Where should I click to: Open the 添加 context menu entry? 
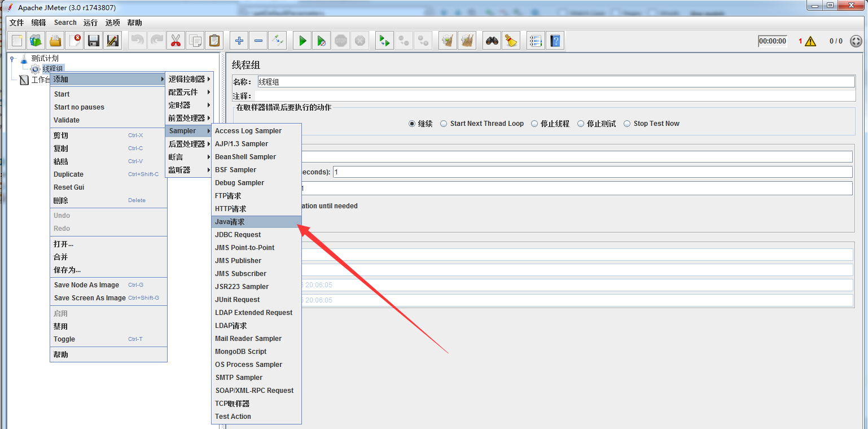pyautogui.click(x=108, y=79)
